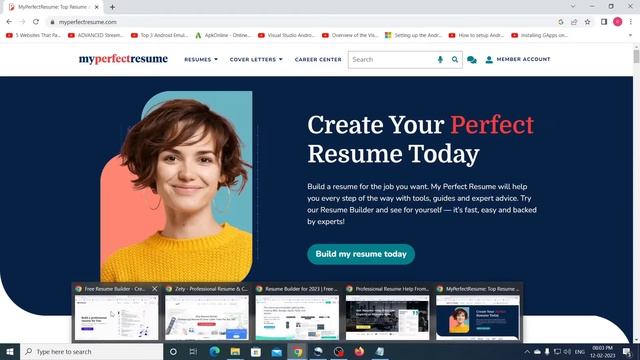Close the 'Free Resume Builder' preview window

coord(155,289)
